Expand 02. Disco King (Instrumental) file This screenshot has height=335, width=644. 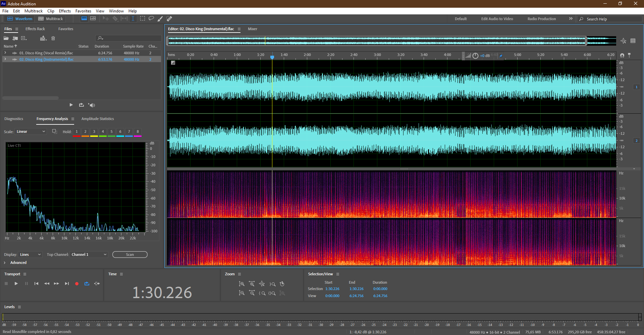5,59
